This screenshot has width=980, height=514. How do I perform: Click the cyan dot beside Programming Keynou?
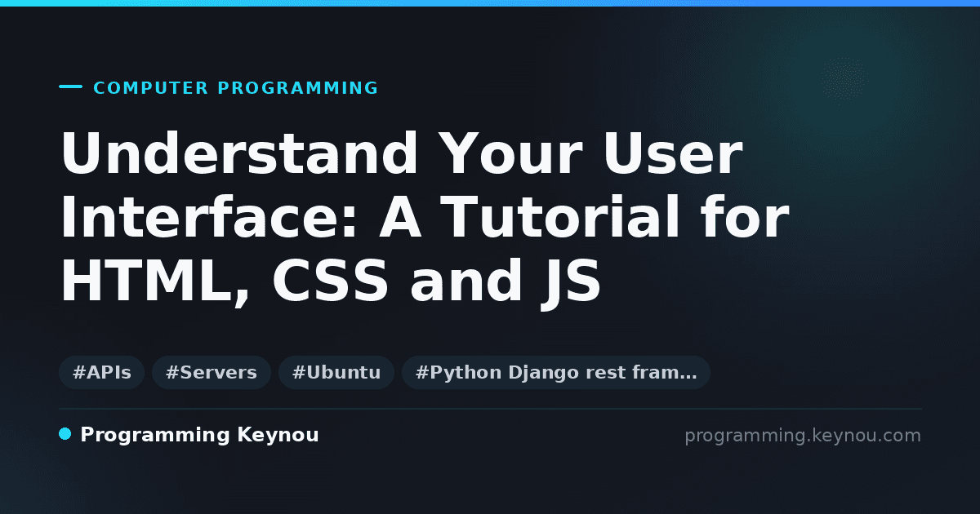(65, 434)
